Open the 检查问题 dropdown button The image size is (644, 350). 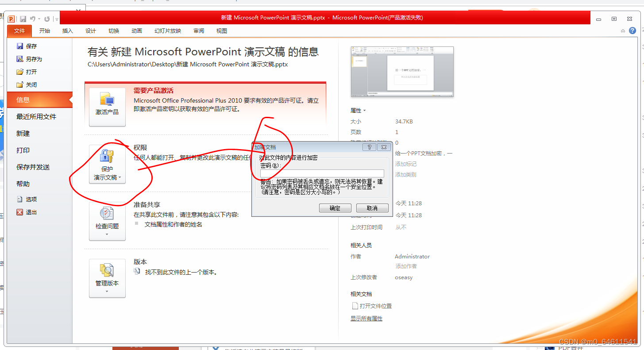tap(107, 221)
